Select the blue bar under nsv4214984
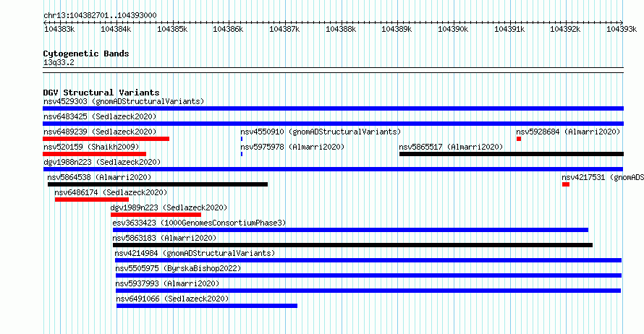644x334 pixels. 368,260
